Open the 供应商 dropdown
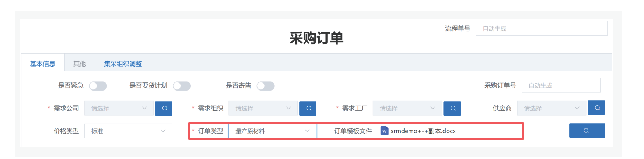This screenshot has width=644, height=159. click(552, 108)
